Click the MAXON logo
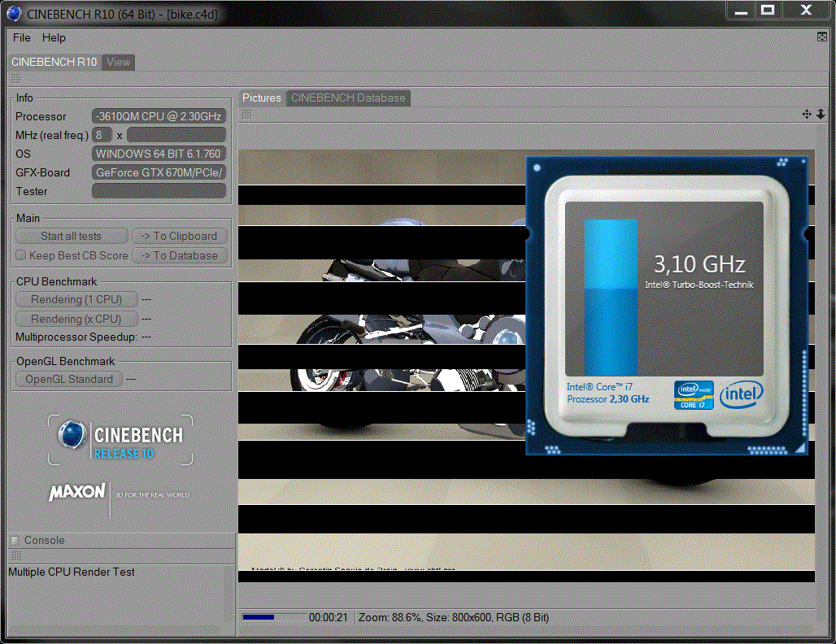Screen dimensions: 836x644 (78, 491)
